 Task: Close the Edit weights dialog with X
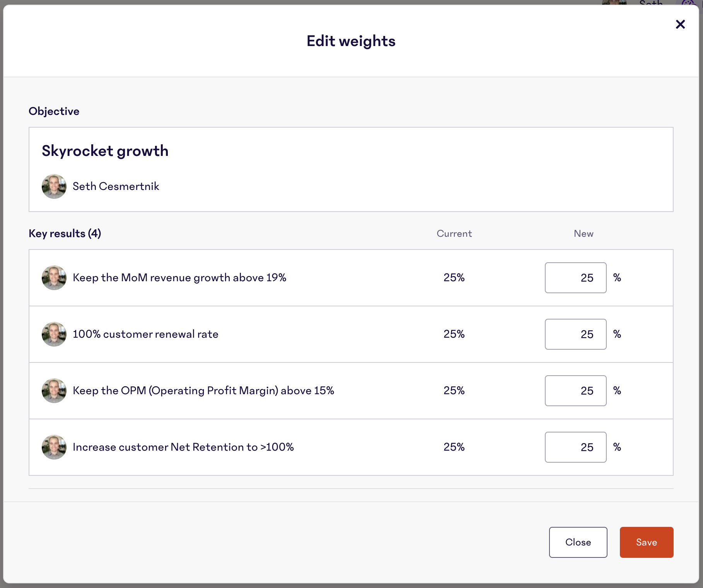pyautogui.click(x=680, y=24)
